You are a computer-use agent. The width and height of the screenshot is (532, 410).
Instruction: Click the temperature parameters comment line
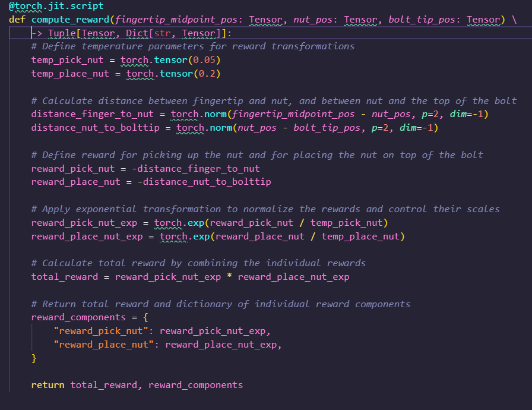[x=192, y=46]
